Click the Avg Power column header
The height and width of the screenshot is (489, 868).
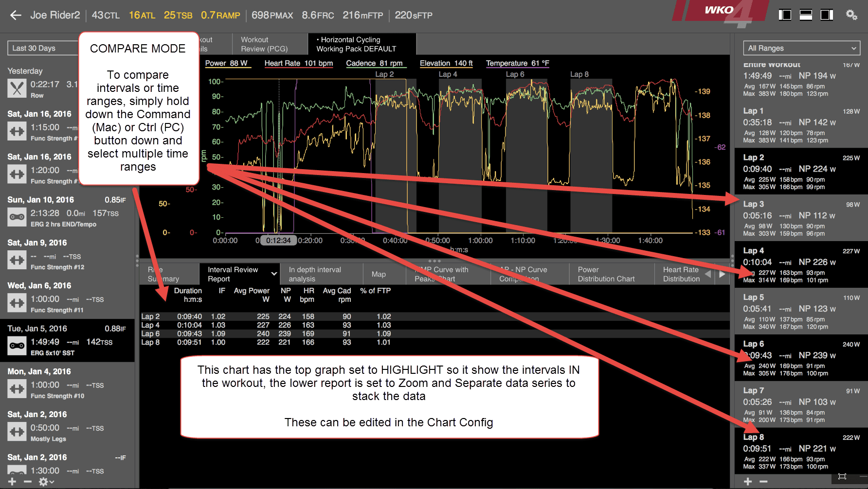click(252, 295)
